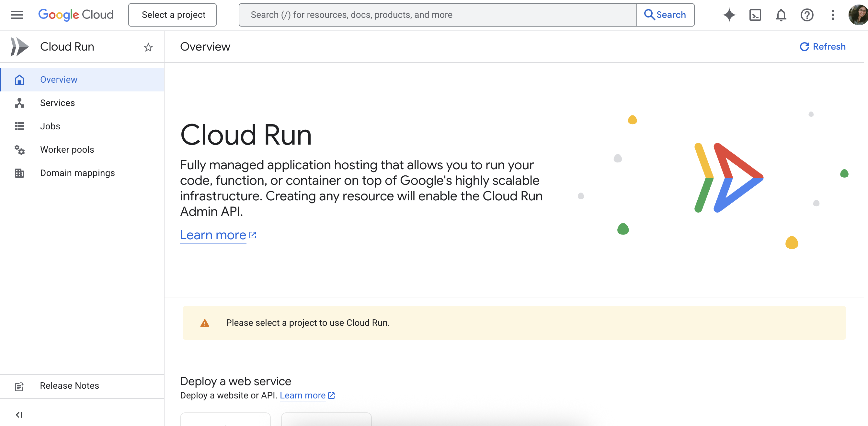Select the Overview sidebar item

click(59, 80)
